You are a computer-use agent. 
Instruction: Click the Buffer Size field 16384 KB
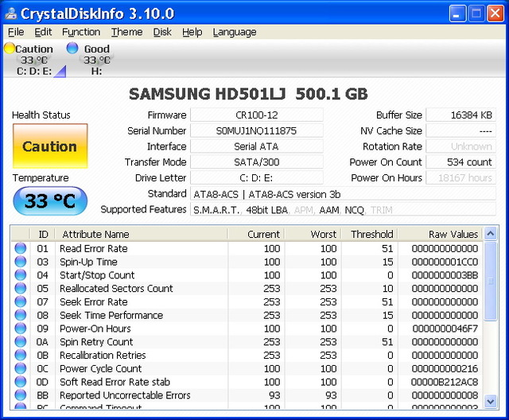(x=461, y=115)
